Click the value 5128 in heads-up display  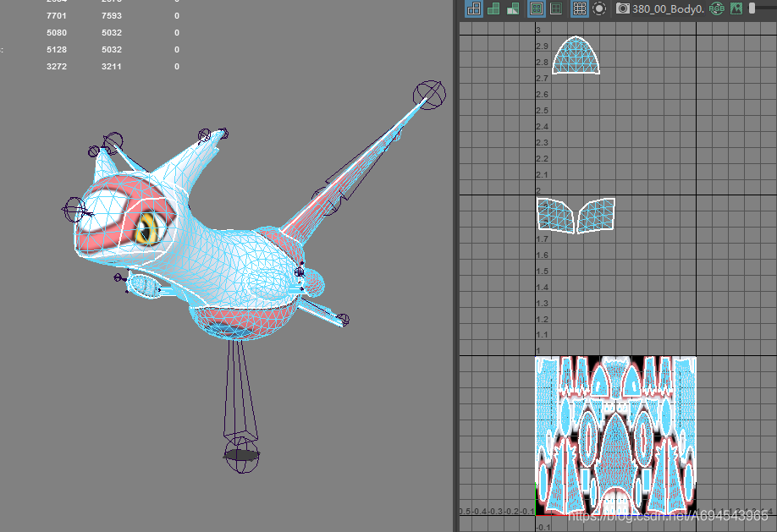coord(57,50)
